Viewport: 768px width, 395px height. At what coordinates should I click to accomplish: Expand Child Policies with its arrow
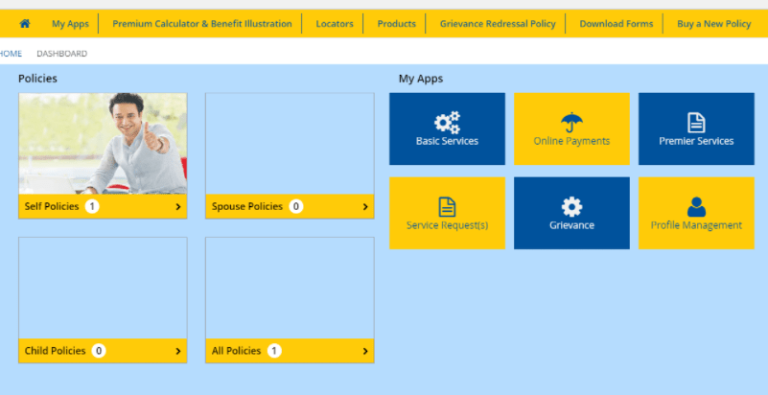178,351
